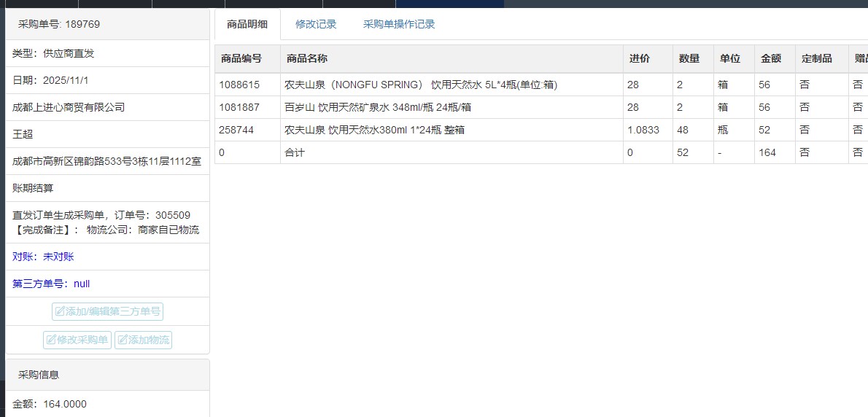
Task: Click the 商品名称 column header
Action: pyautogui.click(x=307, y=58)
